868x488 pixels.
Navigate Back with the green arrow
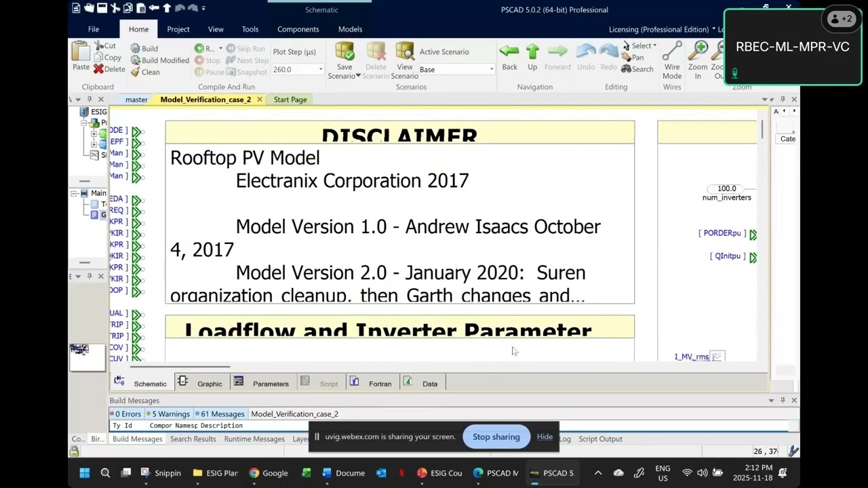point(509,52)
